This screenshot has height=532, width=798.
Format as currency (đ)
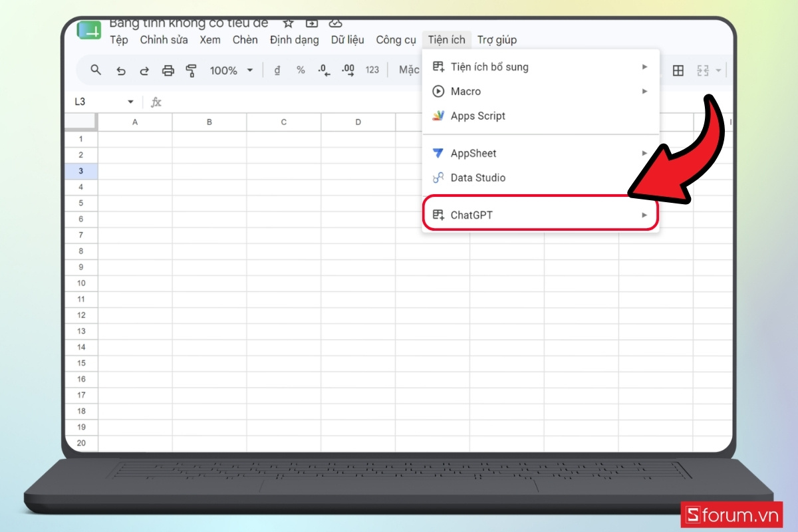point(277,70)
